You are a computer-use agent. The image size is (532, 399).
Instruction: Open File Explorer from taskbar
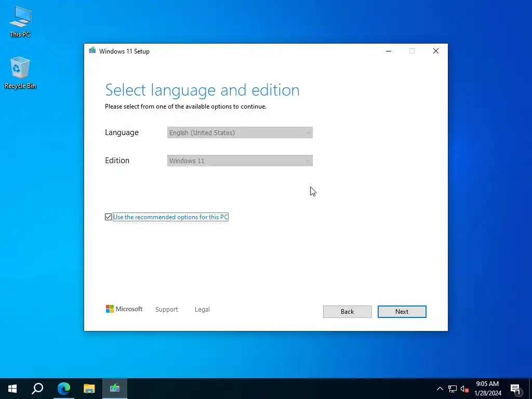(89, 389)
